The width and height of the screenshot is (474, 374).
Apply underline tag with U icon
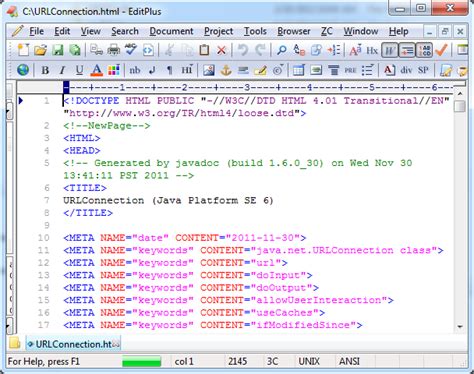click(79, 70)
